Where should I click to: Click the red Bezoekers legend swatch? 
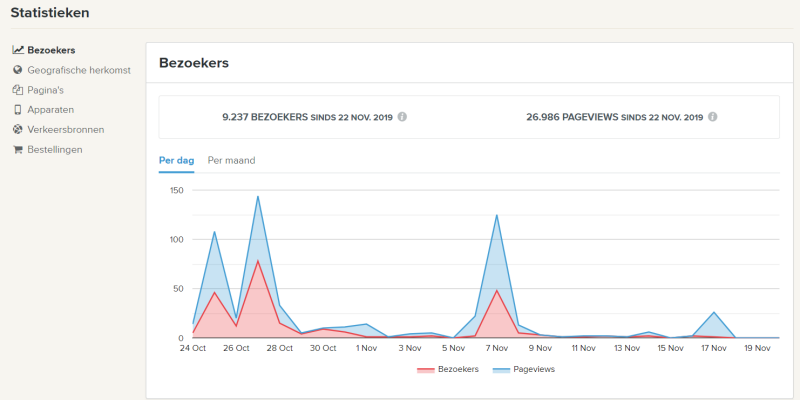427,370
